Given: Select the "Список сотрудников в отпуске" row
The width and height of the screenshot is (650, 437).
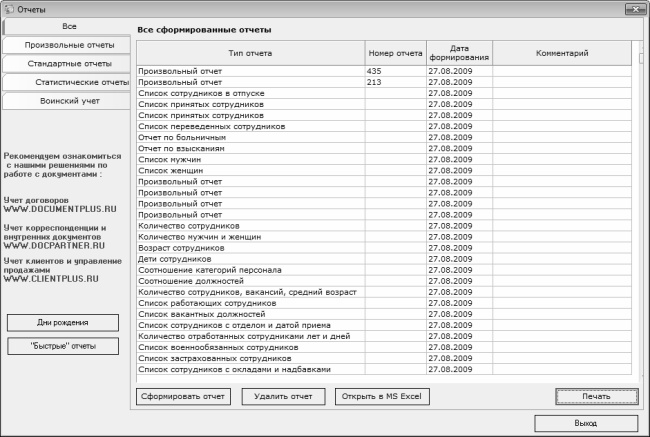Looking at the screenshot, I should point(250,93).
